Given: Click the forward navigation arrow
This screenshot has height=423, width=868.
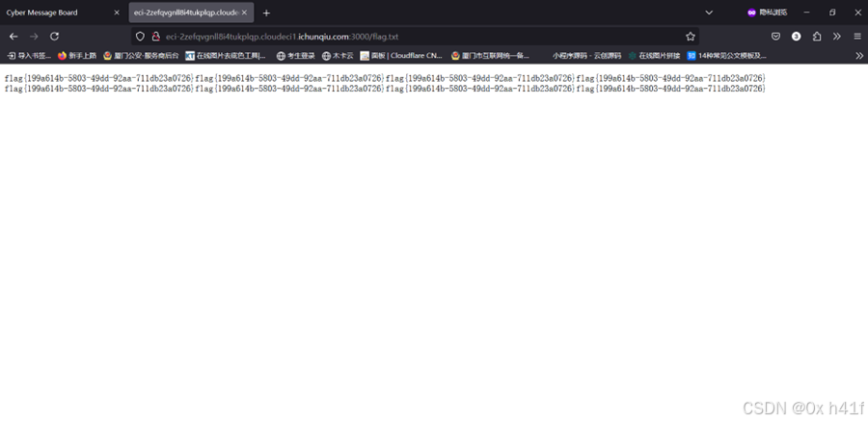Looking at the screenshot, I should (34, 37).
